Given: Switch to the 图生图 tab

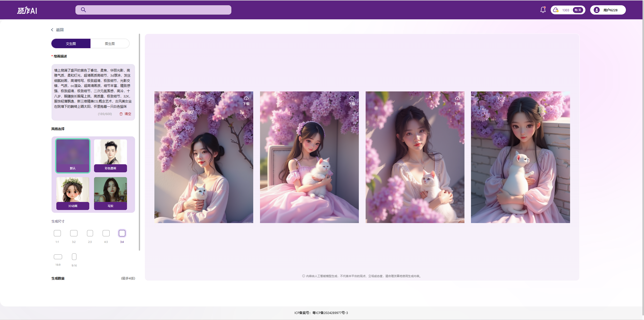Looking at the screenshot, I should pos(110,43).
